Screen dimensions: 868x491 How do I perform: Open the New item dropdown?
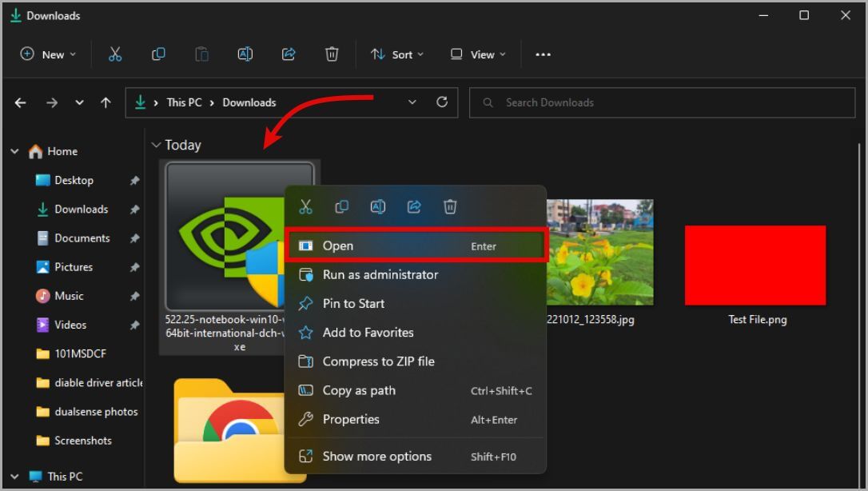(48, 54)
